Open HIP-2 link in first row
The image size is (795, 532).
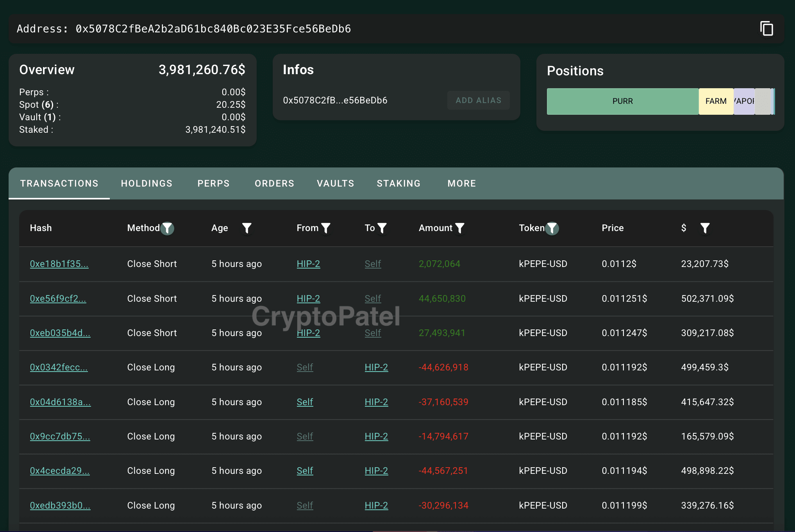tap(308, 264)
